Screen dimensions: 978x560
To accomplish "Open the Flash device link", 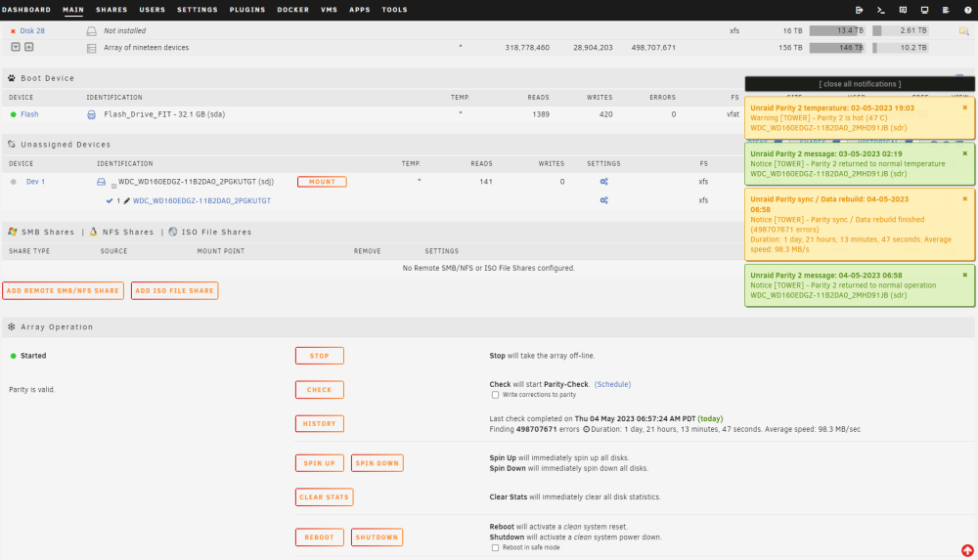I will pyautogui.click(x=29, y=114).
